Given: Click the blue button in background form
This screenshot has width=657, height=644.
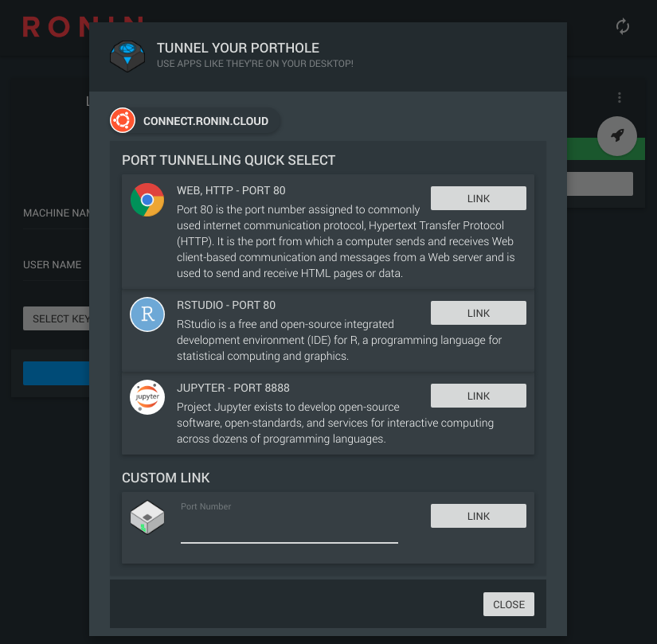Looking at the screenshot, I should point(57,373).
